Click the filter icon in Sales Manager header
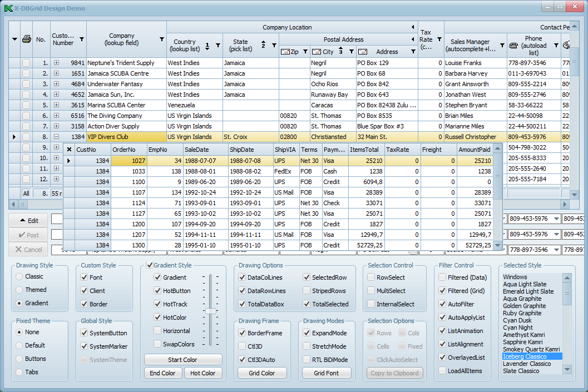 click(502, 46)
